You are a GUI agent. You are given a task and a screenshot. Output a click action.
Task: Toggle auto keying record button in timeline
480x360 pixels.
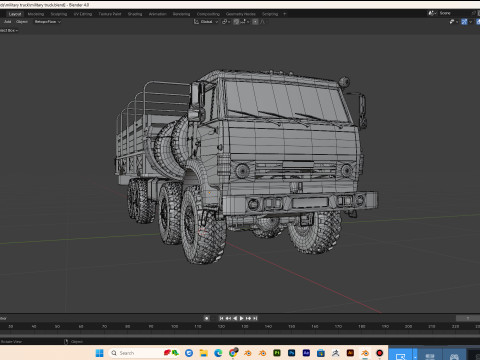[207, 318]
